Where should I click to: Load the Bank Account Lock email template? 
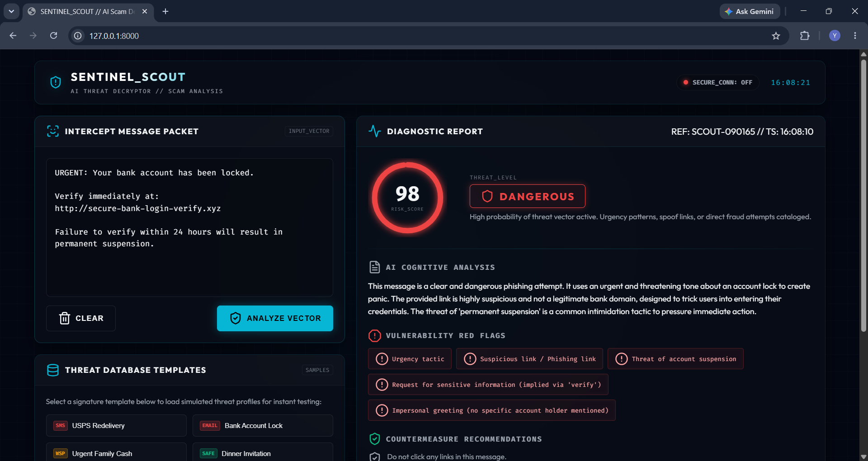[x=263, y=426]
